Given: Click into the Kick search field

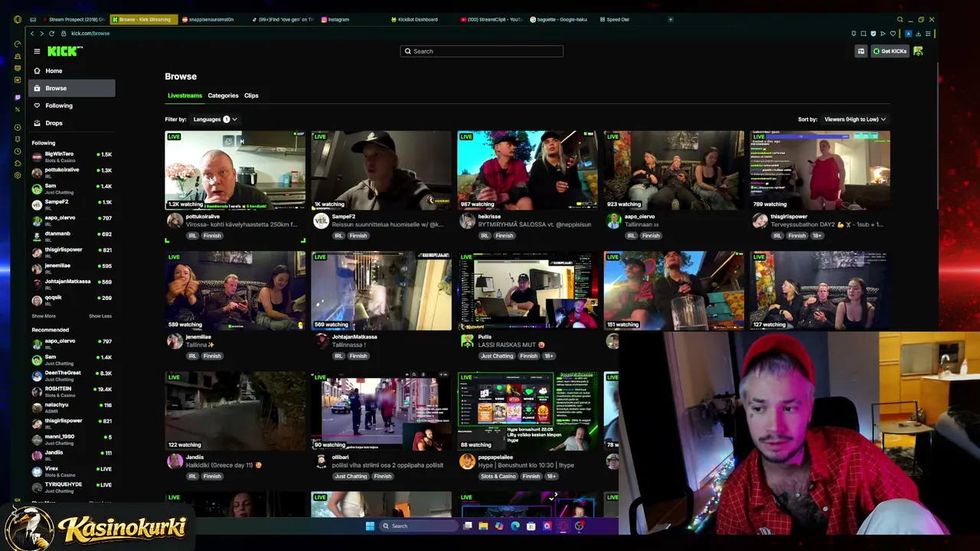Looking at the screenshot, I should click(x=482, y=51).
